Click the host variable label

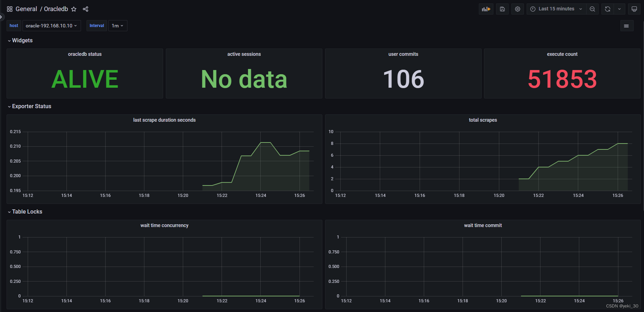tap(14, 26)
